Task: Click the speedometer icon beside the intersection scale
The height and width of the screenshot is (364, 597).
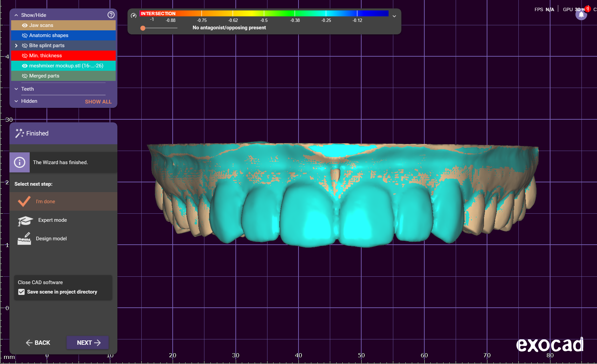Action: tap(134, 16)
